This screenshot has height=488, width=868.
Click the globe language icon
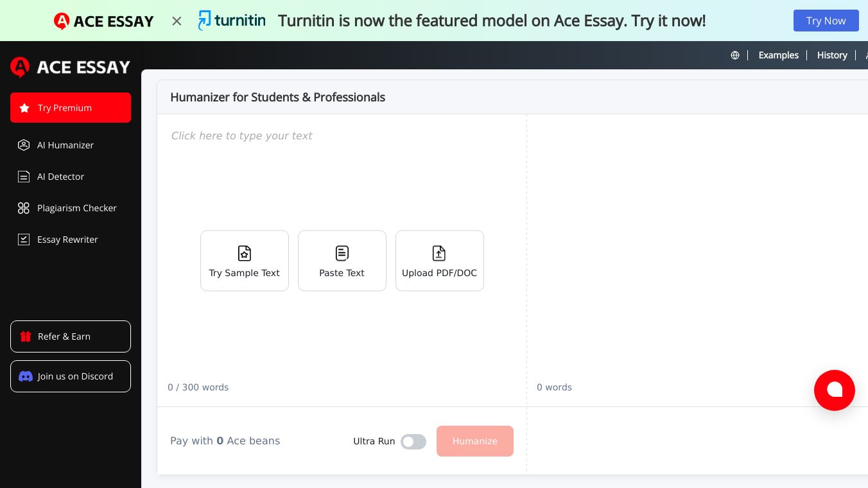click(x=735, y=55)
